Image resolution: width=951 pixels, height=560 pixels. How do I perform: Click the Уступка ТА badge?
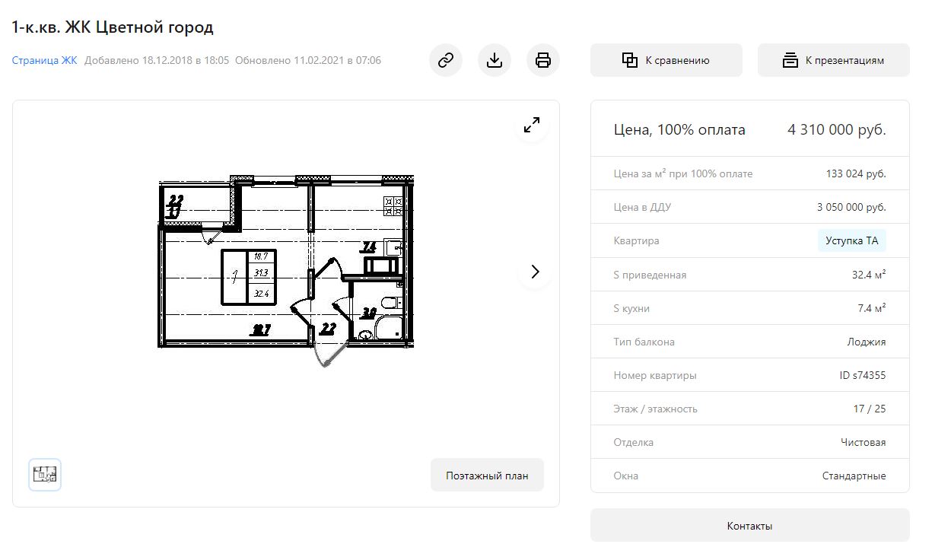pyautogui.click(x=851, y=241)
